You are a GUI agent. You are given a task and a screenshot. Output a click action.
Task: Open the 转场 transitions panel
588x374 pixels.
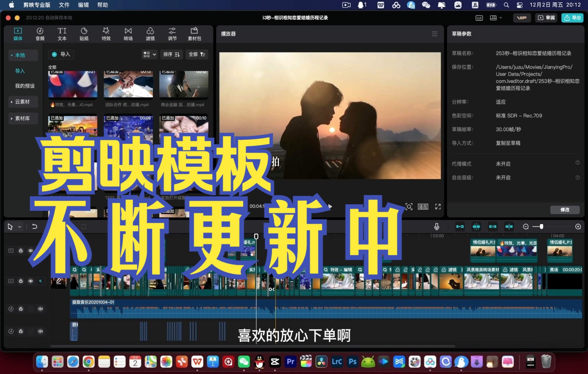[x=128, y=34]
